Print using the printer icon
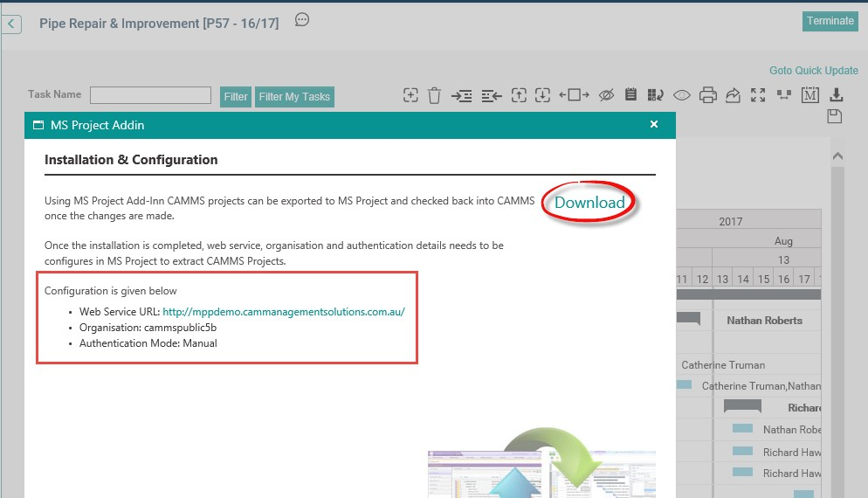 (707, 95)
